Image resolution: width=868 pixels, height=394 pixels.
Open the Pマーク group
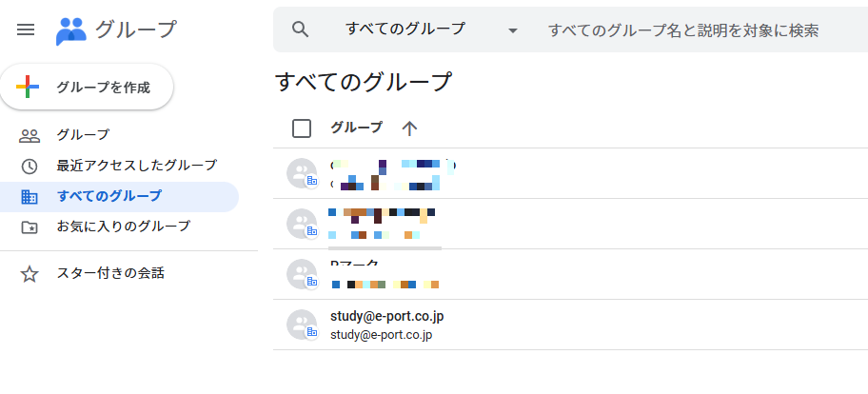click(354, 266)
